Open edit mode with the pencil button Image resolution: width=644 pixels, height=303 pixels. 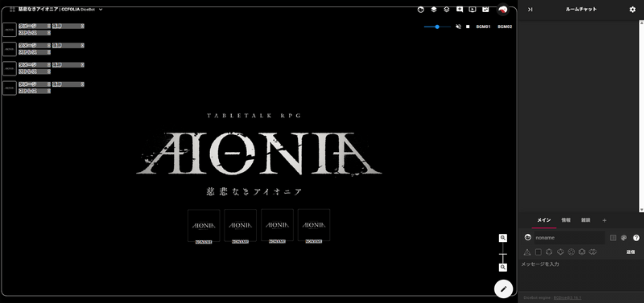pyautogui.click(x=504, y=289)
